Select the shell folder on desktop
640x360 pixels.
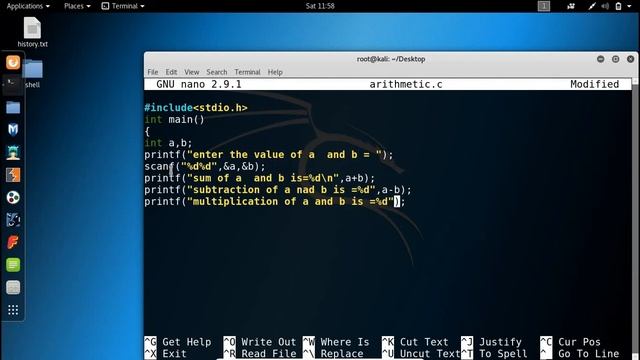(x=33, y=73)
